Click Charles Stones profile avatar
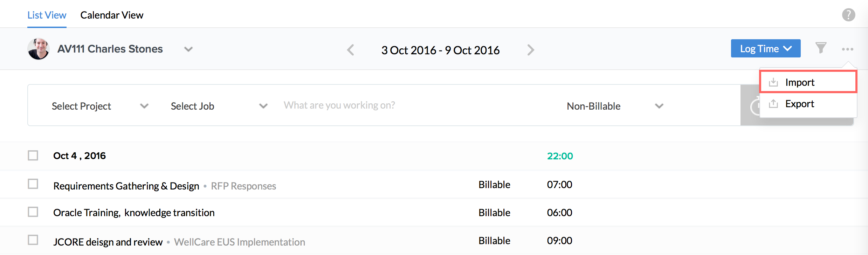This screenshot has height=255, width=868. tap(39, 49)
